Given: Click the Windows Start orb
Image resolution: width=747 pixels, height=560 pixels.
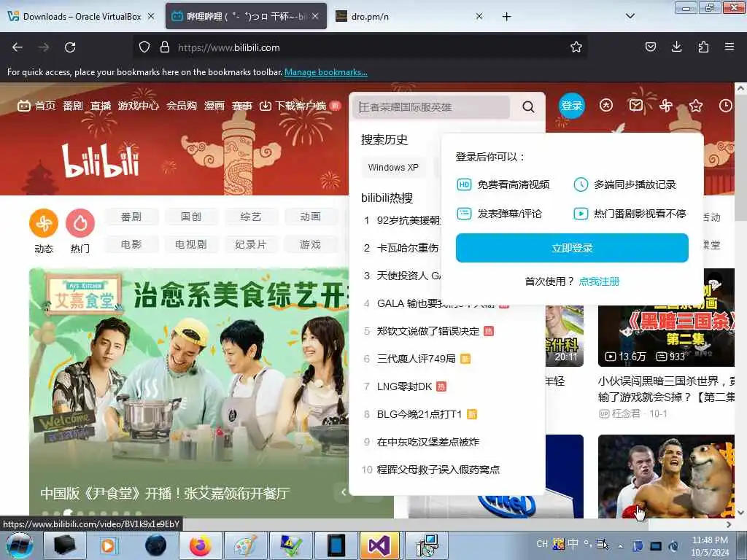Looking at the screenshot, I should coord(20,545).
